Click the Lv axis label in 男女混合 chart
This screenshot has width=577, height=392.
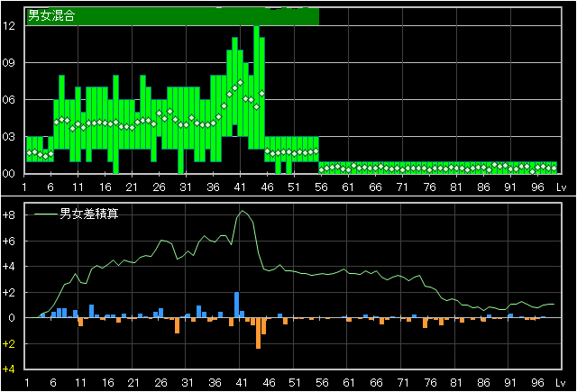click(x=561, y=187)
